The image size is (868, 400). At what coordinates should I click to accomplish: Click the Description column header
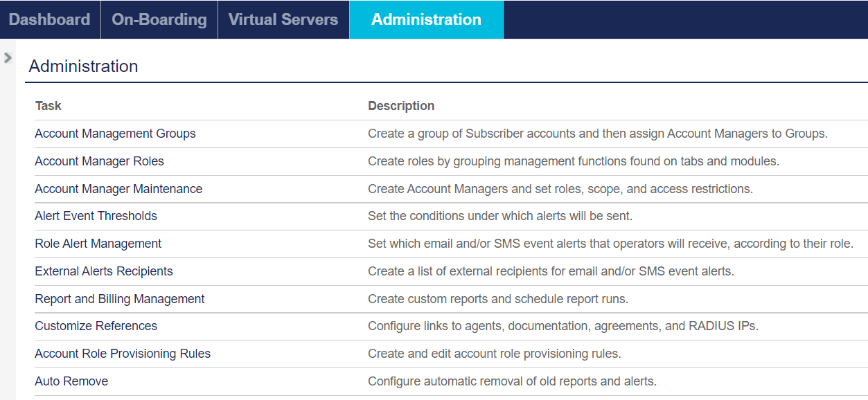[401, 106]
